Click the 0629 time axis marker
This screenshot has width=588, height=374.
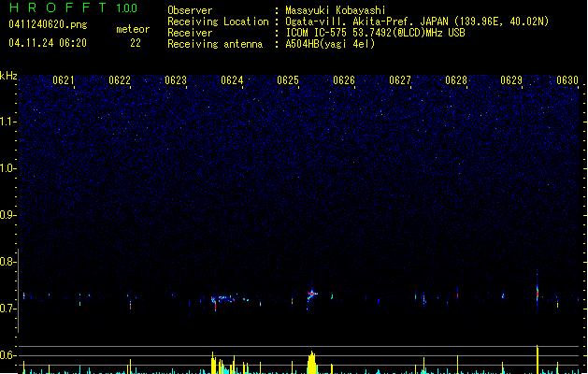[511, 80]
